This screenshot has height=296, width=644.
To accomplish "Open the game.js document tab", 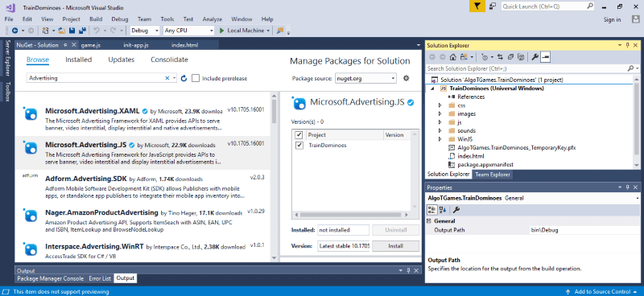I will point(91,45).
